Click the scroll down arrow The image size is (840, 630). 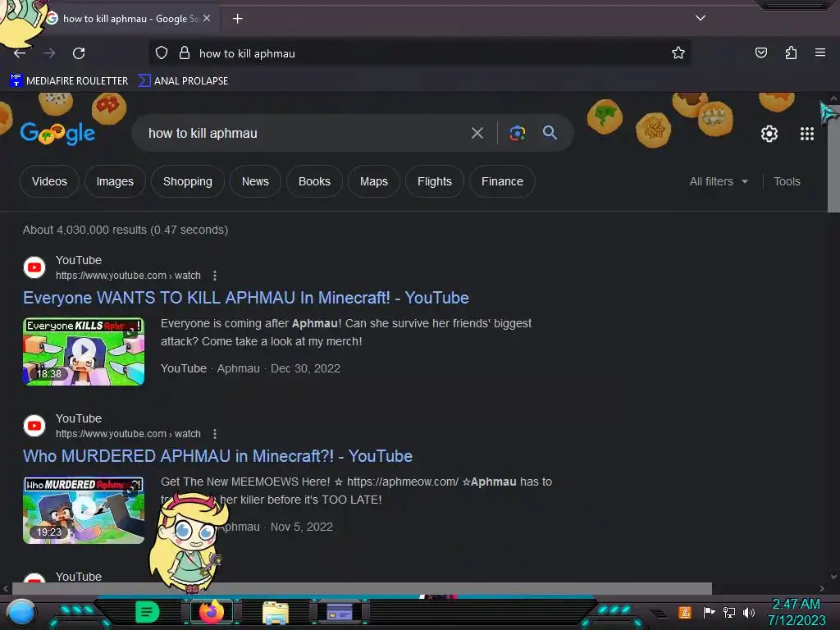[833, 577]
